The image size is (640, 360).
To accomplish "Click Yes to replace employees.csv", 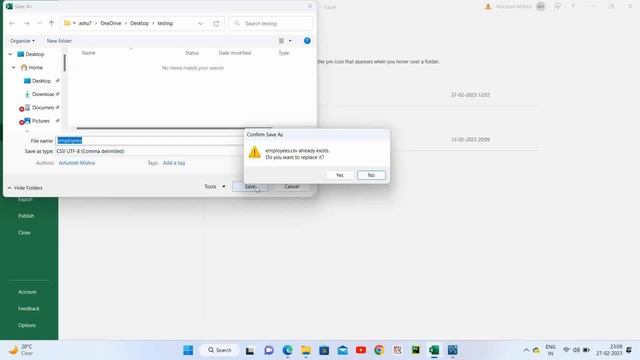I will point(340,175).
